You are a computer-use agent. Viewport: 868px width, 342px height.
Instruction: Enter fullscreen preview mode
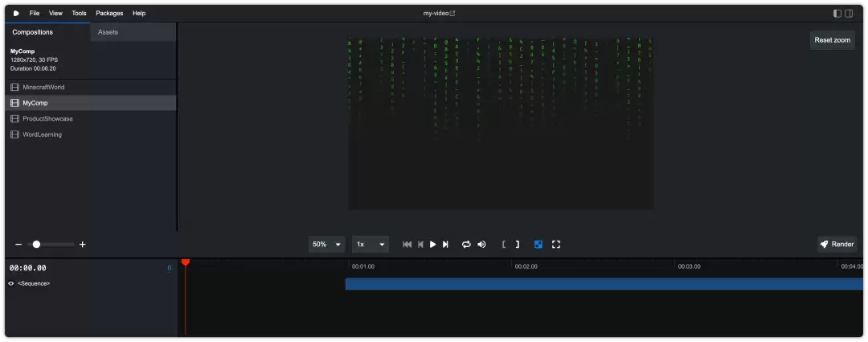coord(556,245)
